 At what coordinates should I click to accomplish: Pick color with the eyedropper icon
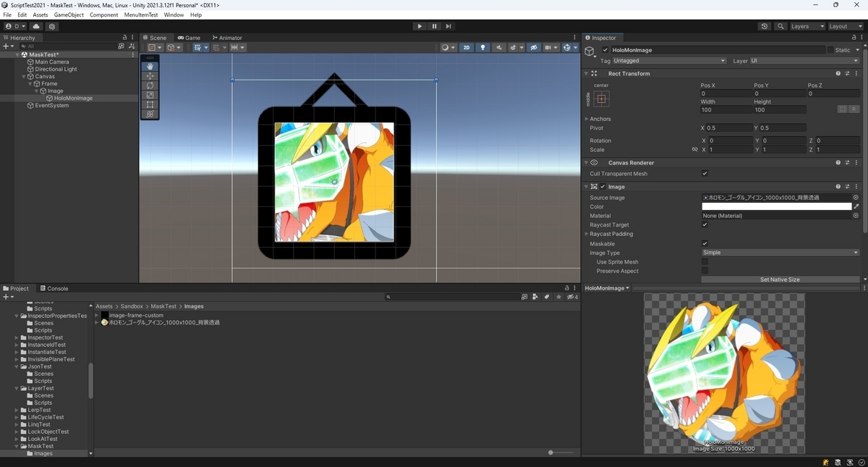coord(856,206)
